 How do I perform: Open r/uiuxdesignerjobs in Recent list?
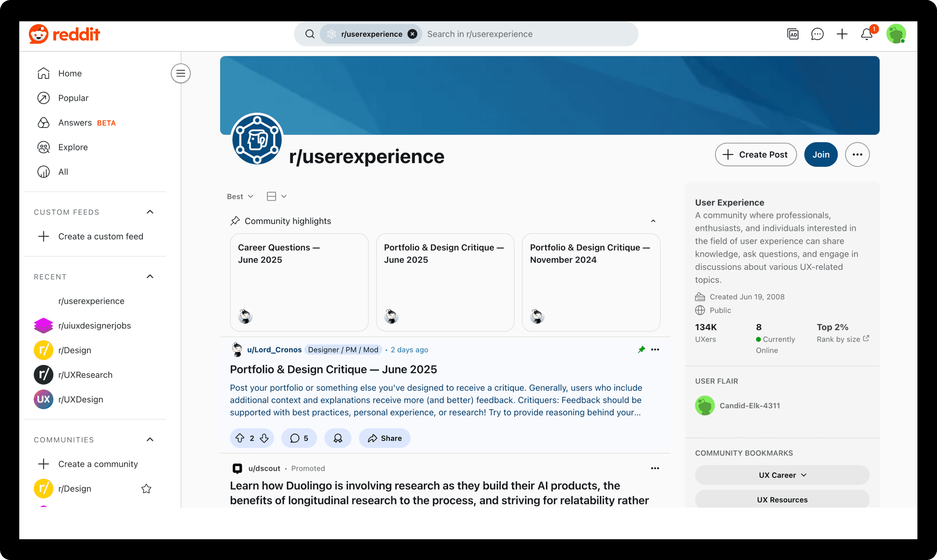click(x=95, y=325)
